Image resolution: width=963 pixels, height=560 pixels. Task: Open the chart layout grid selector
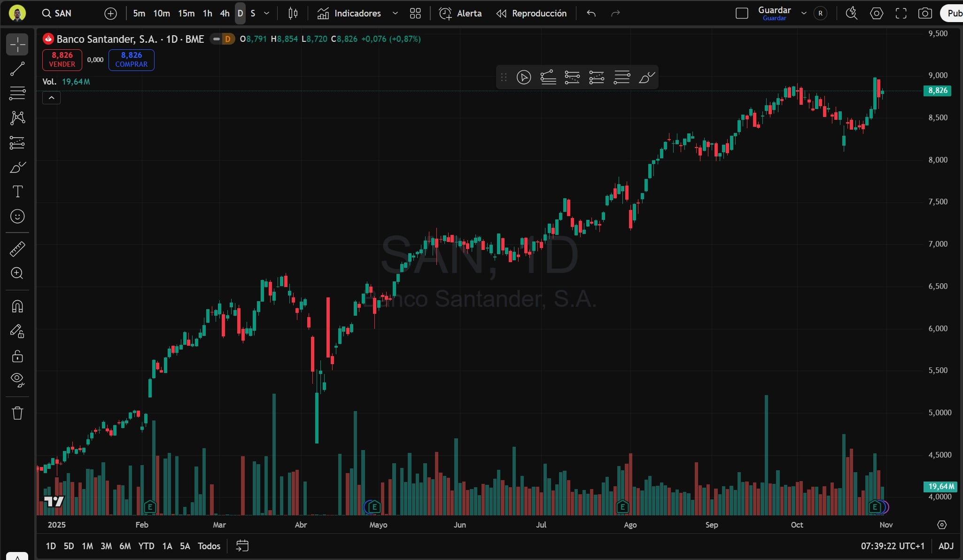coord(415,13)
